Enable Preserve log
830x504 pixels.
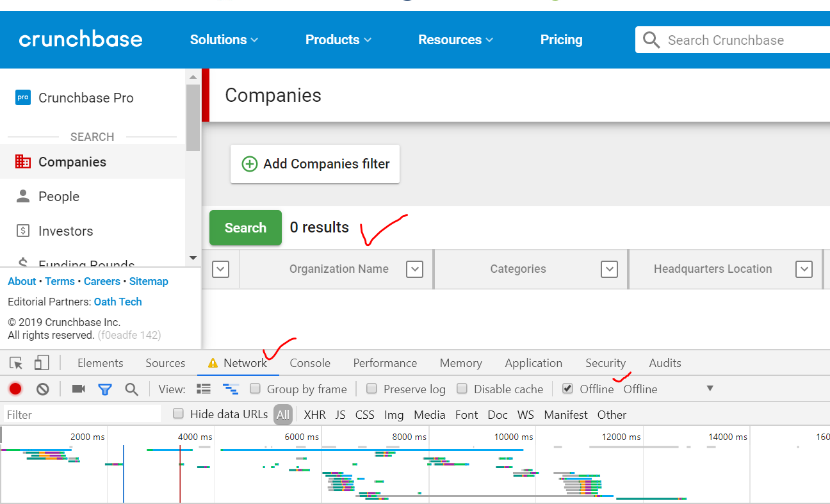[371, 389]
